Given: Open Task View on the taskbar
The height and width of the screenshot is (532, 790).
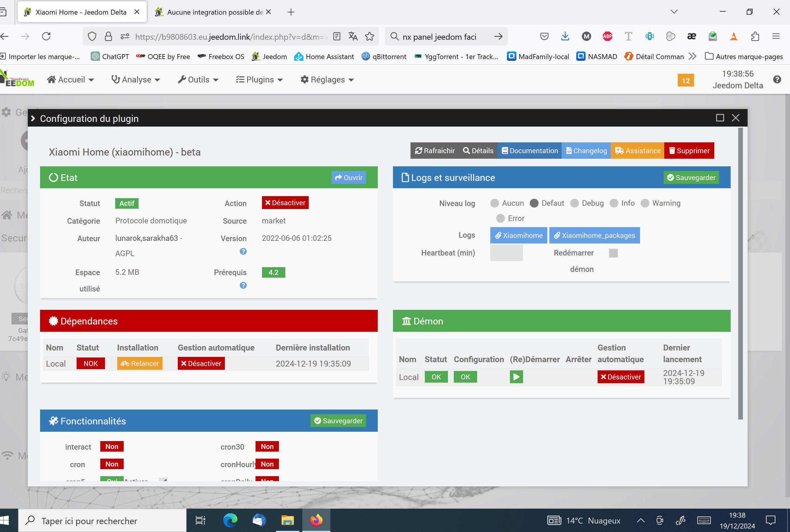Looking at the screenshot, I should click(x=201, y=520).
